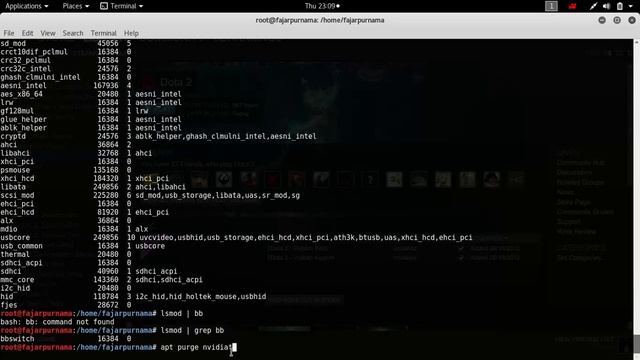Click 'sd_mod,usb_storage,libata,uas,sr_mod,sg' dependency text

pyautogui.click(x=218, y=196)
